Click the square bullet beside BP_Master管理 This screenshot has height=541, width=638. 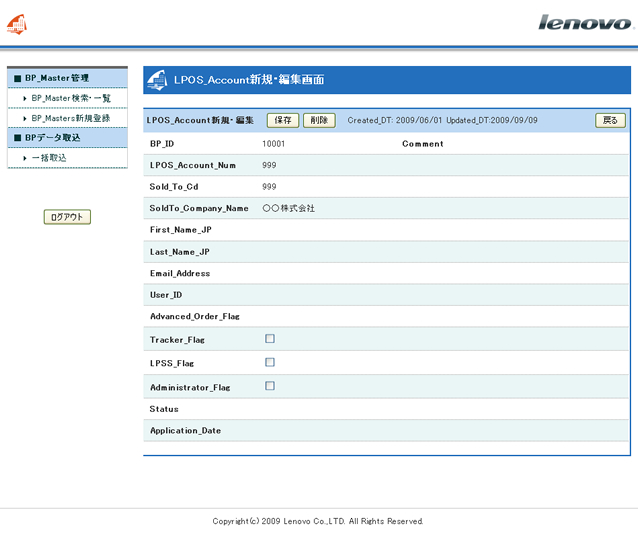click(17, 78)
